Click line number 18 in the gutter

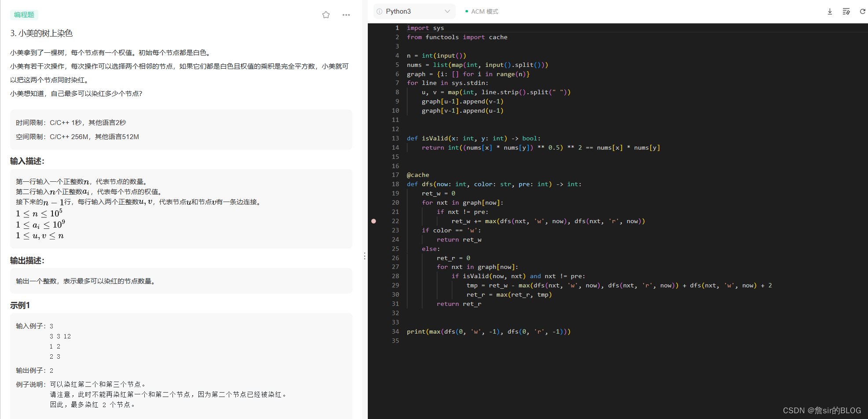[395, 184]
